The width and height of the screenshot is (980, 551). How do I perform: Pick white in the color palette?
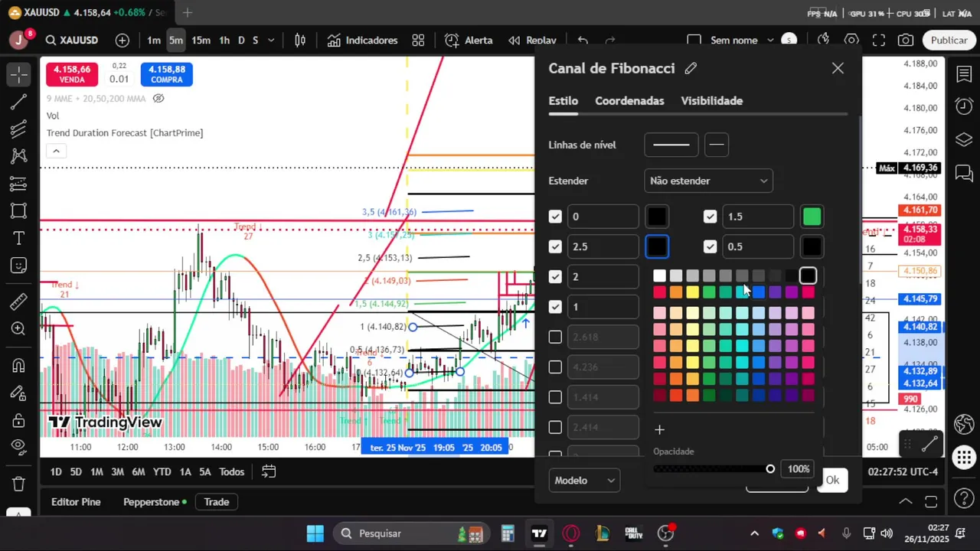click(x=659, y=275)
